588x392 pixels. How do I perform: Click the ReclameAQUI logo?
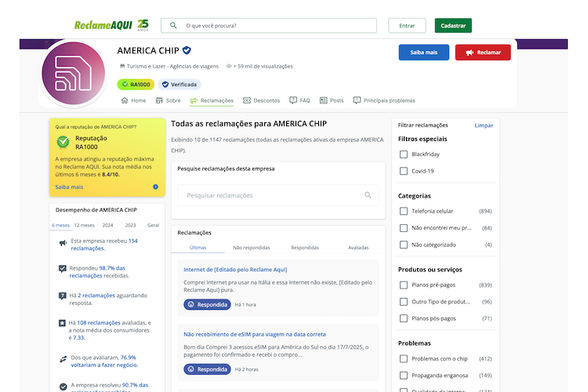tap(111, 25)
